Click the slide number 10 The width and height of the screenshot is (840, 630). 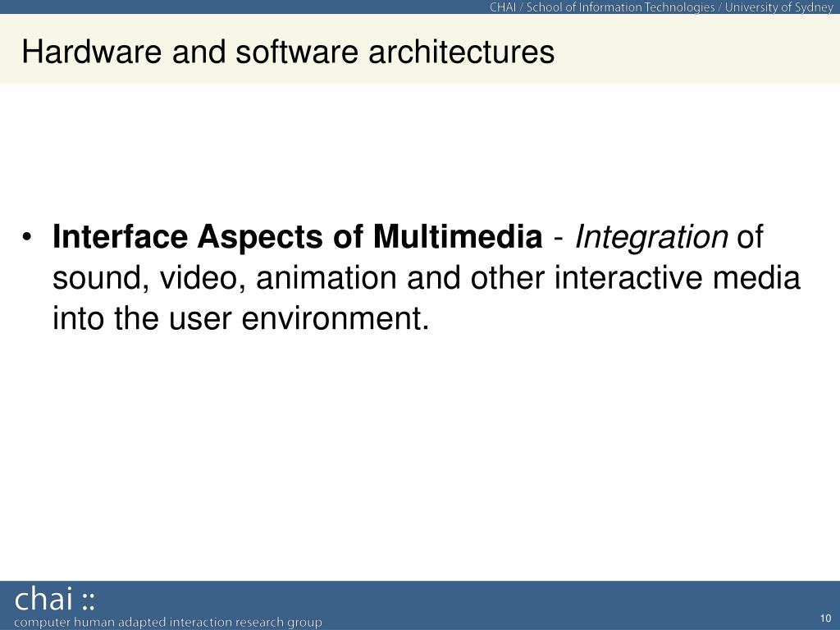825,619
